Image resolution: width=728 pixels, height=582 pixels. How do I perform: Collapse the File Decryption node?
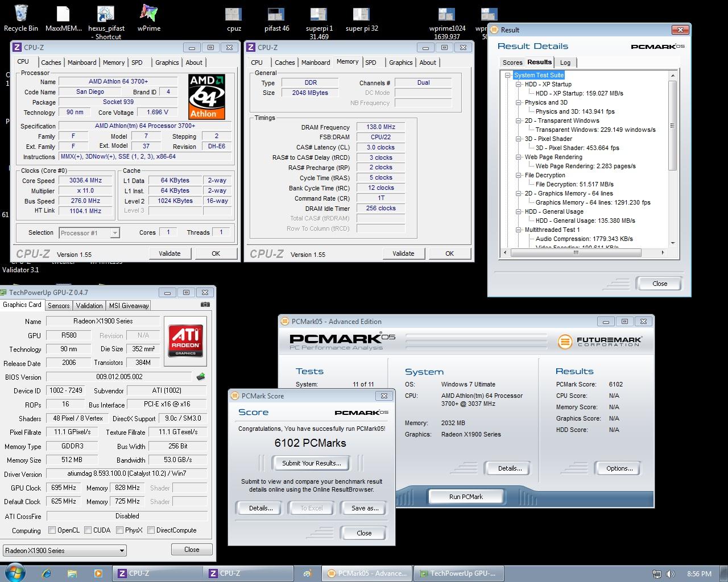click(519, 175)
